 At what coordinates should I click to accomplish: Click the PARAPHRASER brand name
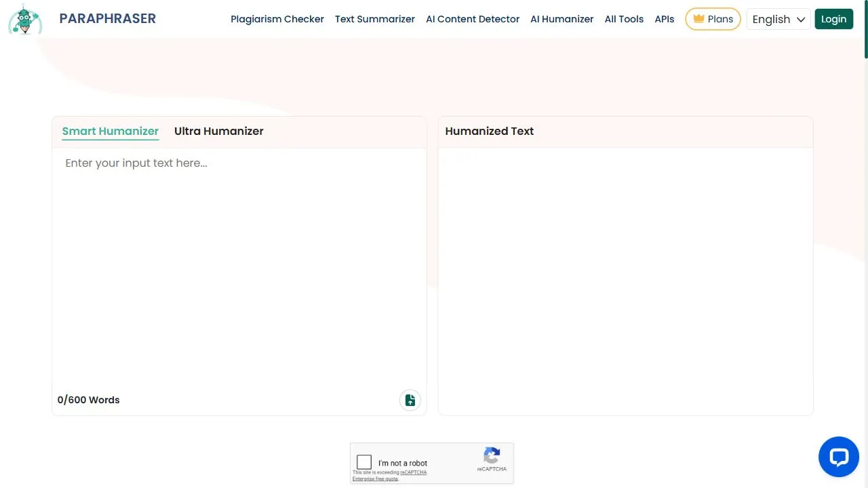(108, 18)
